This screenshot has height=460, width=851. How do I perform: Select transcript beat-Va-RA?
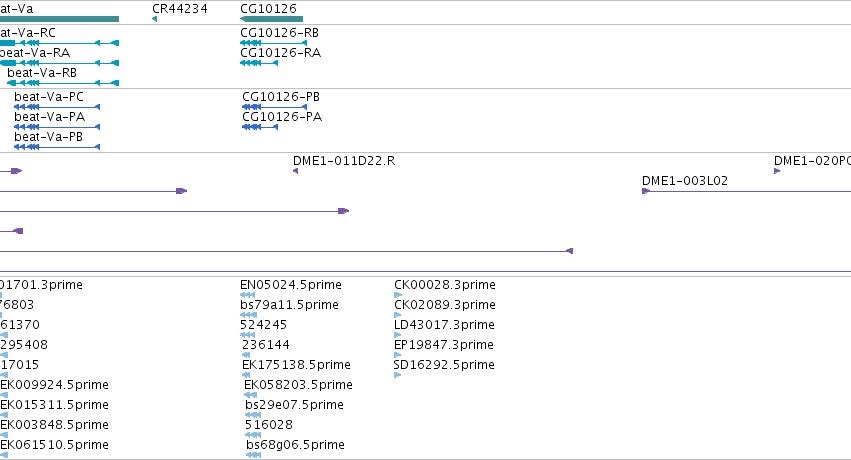[35, 53]
